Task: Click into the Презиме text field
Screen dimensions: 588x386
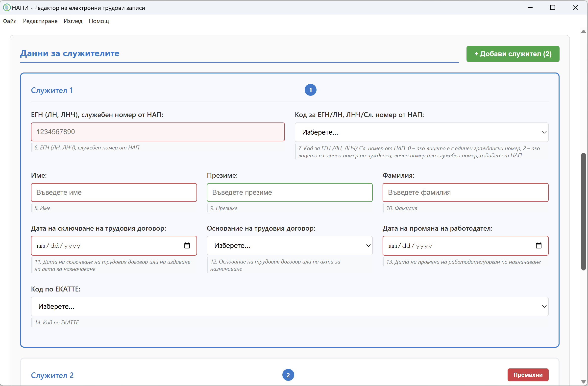Action: click(290, 193)
